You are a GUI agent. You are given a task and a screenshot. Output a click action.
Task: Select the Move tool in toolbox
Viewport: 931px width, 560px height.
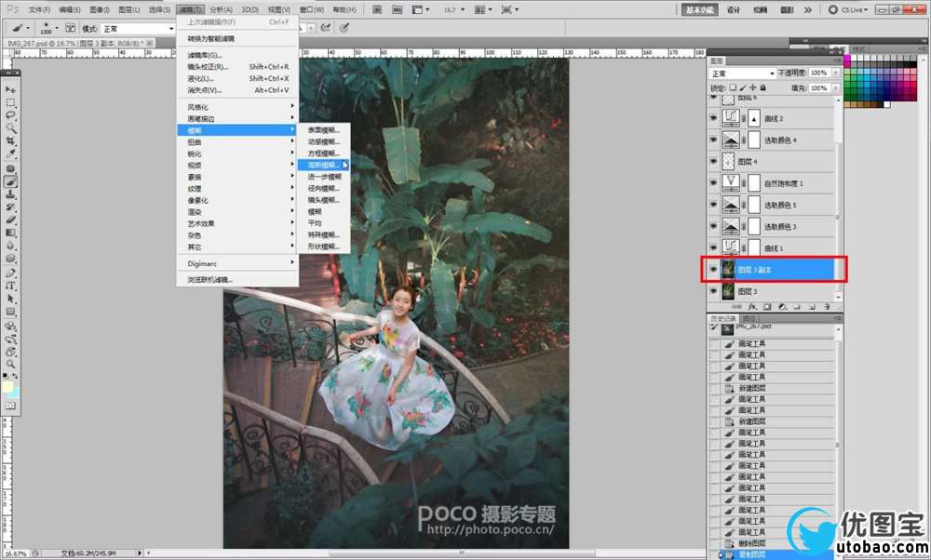click(11, 90)
